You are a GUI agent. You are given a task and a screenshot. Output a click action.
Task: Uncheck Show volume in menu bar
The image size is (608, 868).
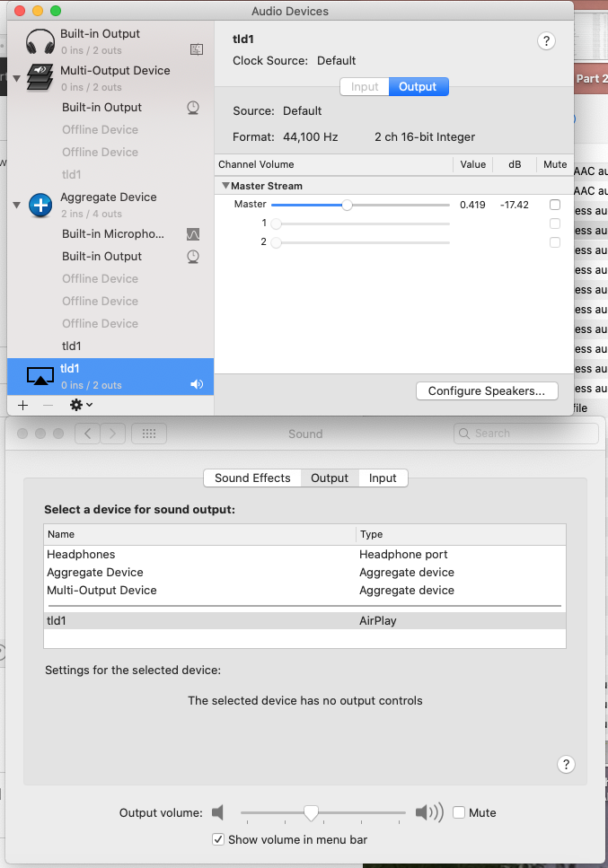pyautogui.click(x=218, y=838)
